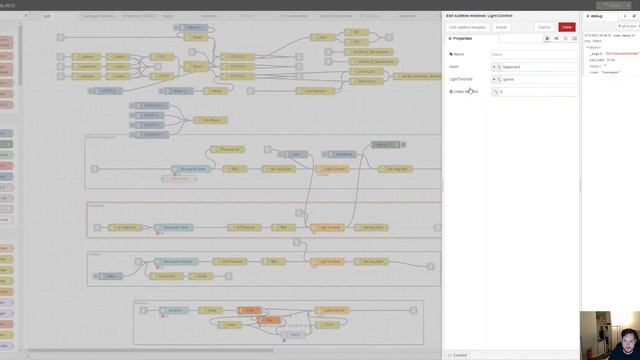Focus the Name input field
The width and height of the screenshot is (640, 360).
click(x=533, y=54)
